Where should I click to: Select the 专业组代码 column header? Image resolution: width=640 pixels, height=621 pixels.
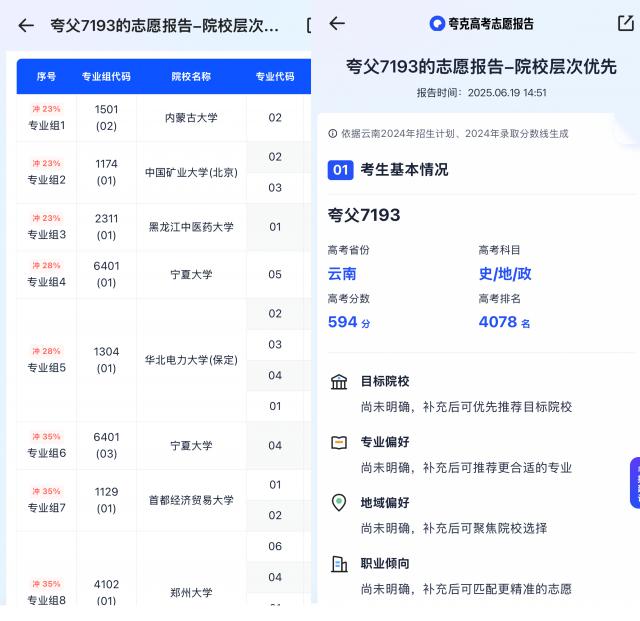tap(106, 76)
